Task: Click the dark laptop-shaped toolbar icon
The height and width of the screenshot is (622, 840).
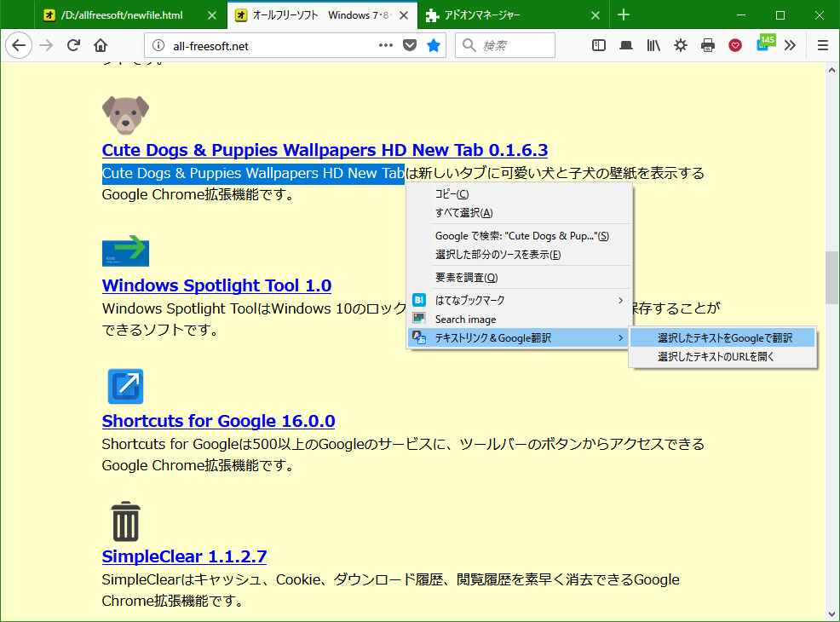Action: click(x=625, y=45)
